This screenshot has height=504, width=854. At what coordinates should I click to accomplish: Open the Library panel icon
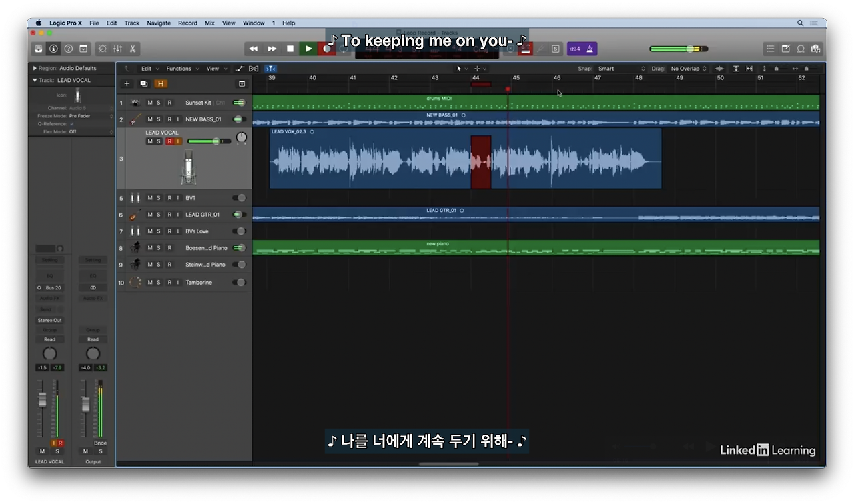pos(39,49)
